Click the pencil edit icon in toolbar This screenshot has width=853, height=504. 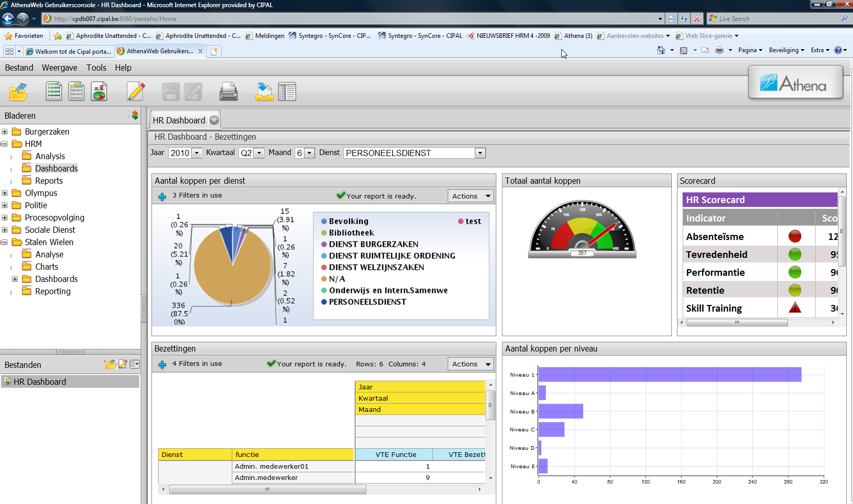(x=136, y=92)
